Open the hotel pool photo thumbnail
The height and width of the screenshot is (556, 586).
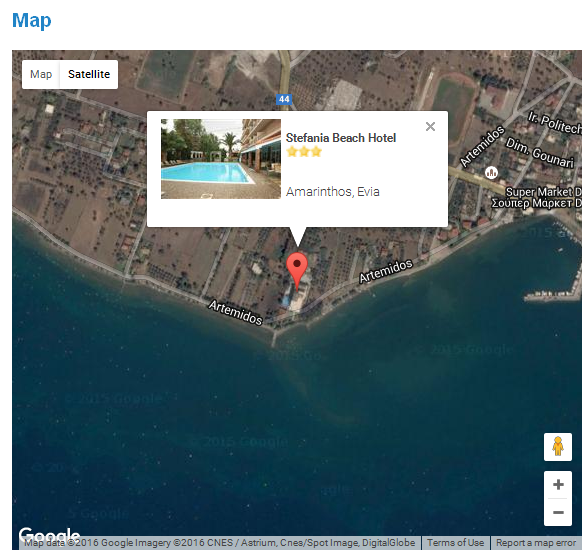(x=221, y=159)
